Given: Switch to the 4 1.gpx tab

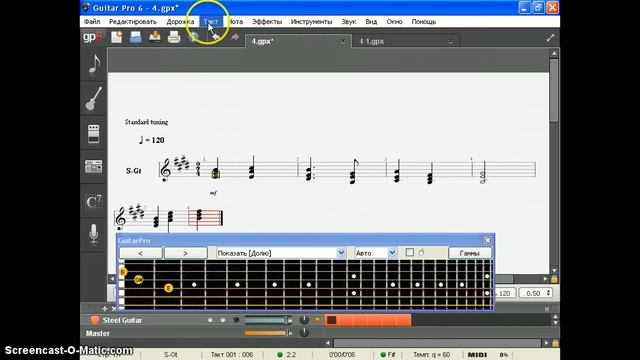Looking at the screenshot, I should [x=405, y=41].
